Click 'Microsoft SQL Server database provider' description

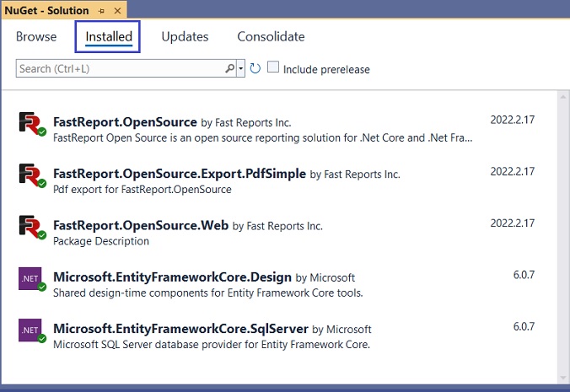click(x=212, y=344)
